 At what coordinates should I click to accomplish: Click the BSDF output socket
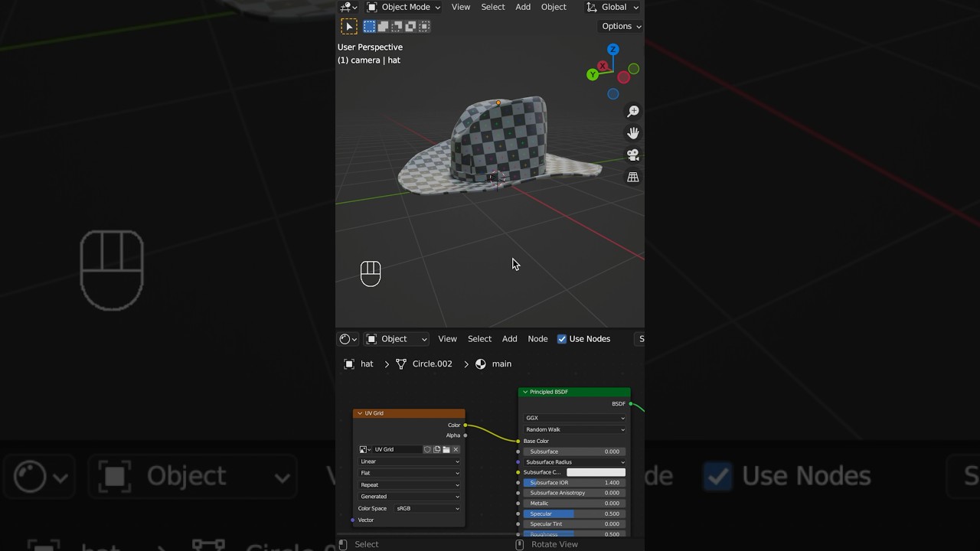pyautogui.click(x=631, y=404)
